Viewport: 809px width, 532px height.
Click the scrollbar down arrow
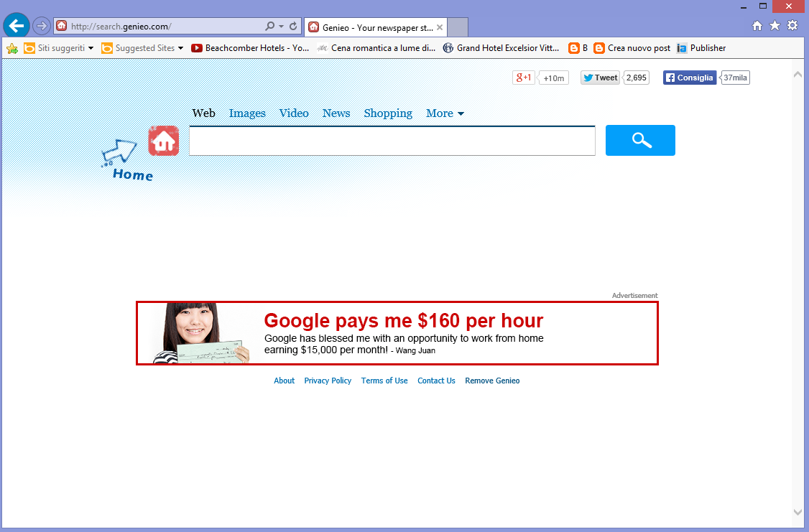tap(798, 512)
